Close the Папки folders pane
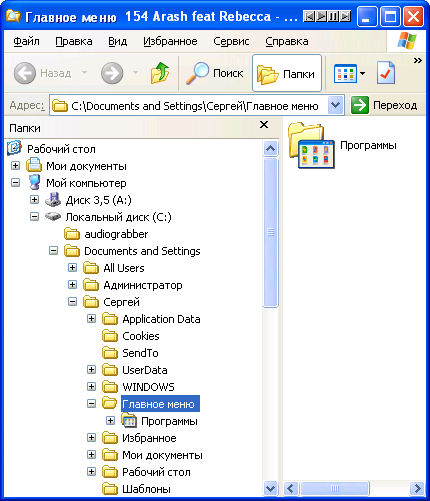This screenshot has width=430, height=501. 264,125
